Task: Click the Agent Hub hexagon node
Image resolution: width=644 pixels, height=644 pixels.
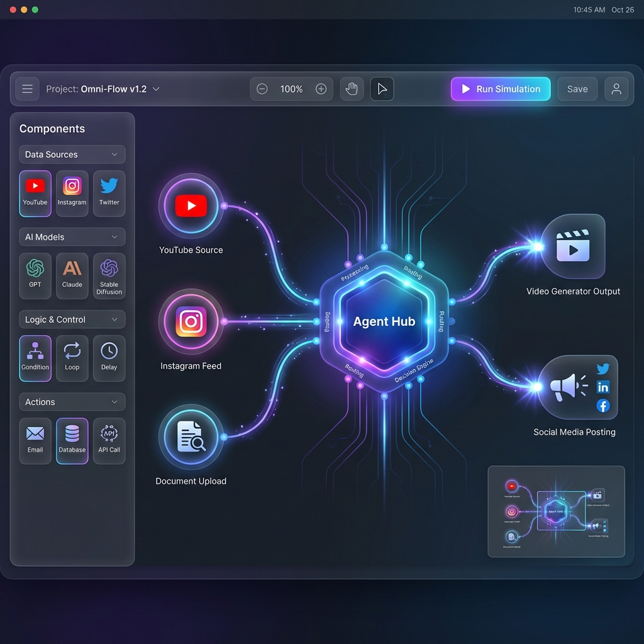Action: click(x=384, y=321)
